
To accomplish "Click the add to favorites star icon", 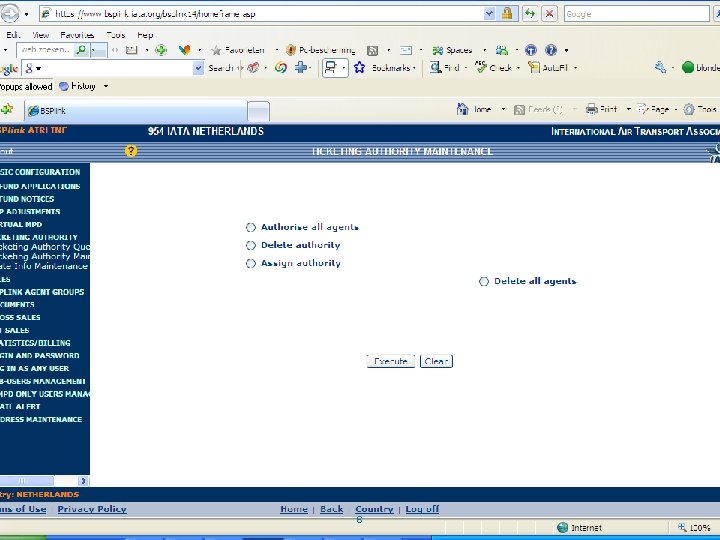I will point(6,109).
